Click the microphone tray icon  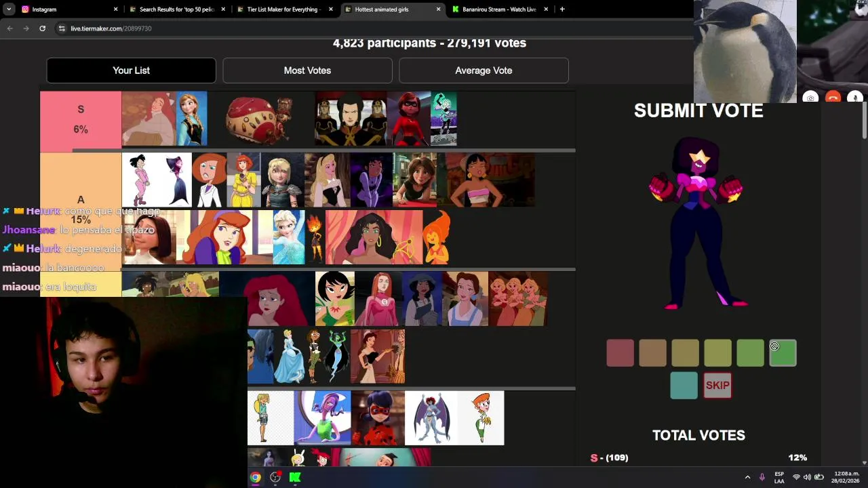(762, 477)
